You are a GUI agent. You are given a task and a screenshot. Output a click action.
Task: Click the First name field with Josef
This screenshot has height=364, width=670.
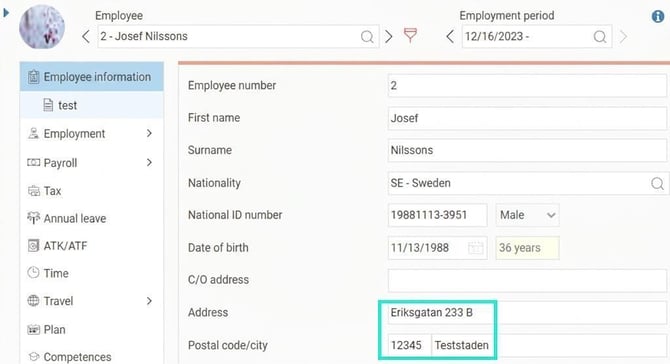(527, 118)
